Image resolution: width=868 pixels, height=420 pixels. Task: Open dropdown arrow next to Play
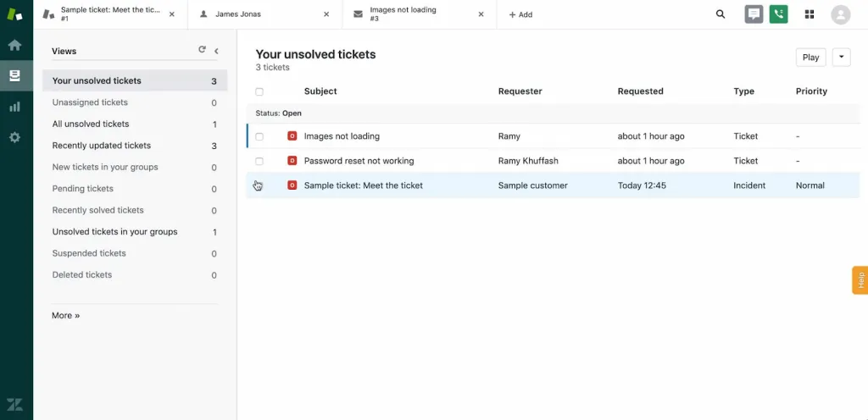coord(841,57)
